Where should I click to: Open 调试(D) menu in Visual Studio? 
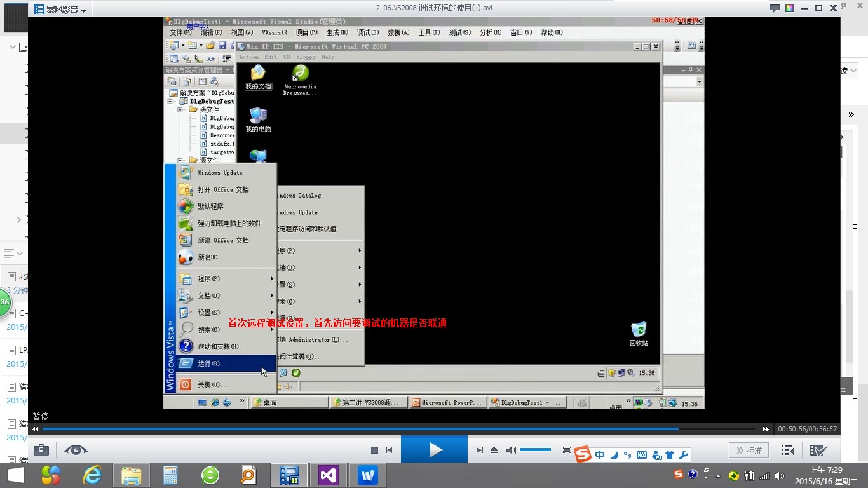coord(367,32)
